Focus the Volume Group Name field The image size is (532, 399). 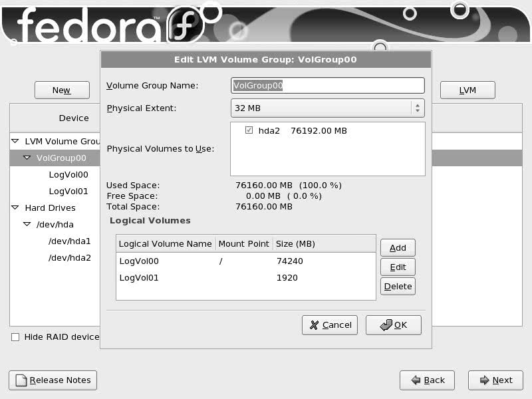(327, 86)
